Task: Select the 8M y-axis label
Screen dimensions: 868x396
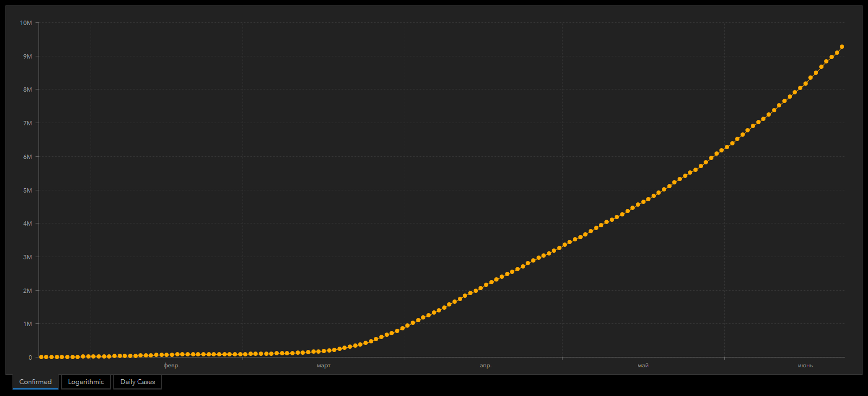Action: coord(27,90)
